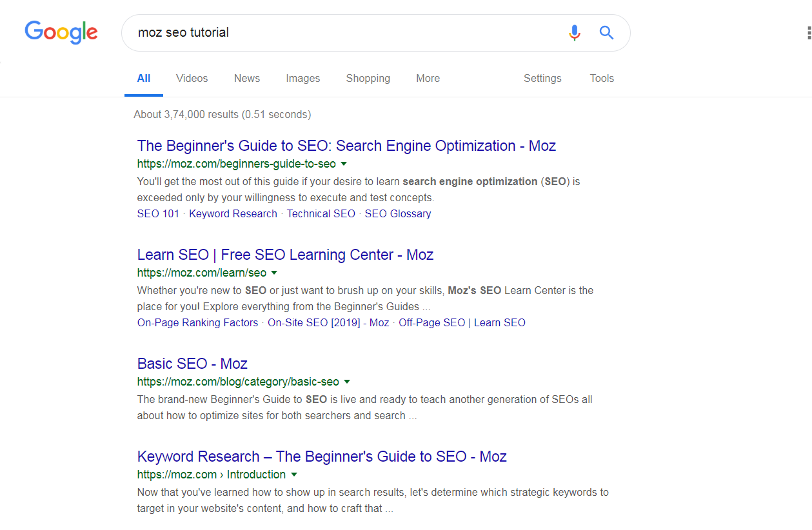Click the https://moz.com › Introduction green URL

tap(212, 475)
